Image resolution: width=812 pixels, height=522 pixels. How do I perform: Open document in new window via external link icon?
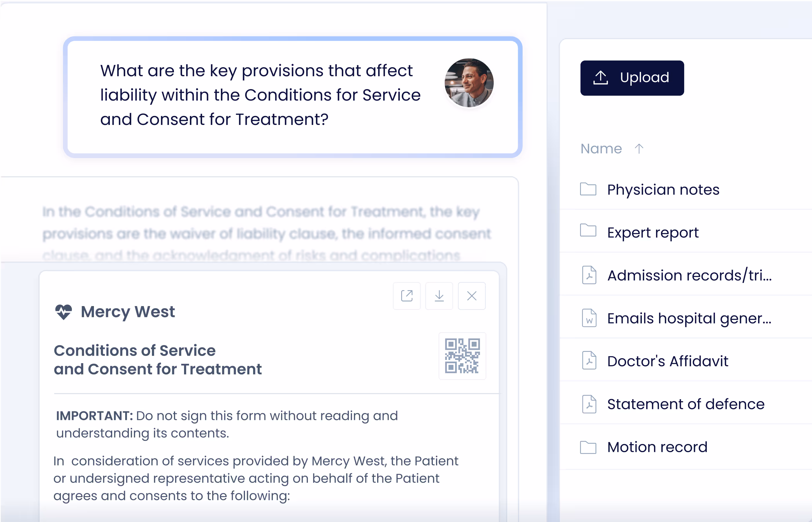[x=406, y=296]
